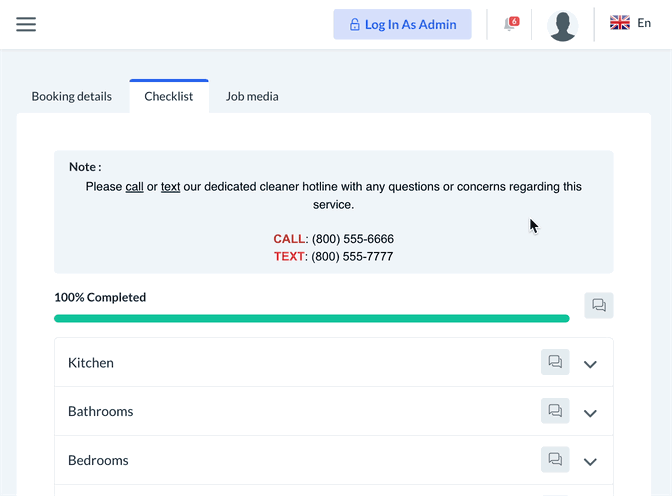672x496 pixels.
Task: Open Bedrooms section comments
Action: 555,460
